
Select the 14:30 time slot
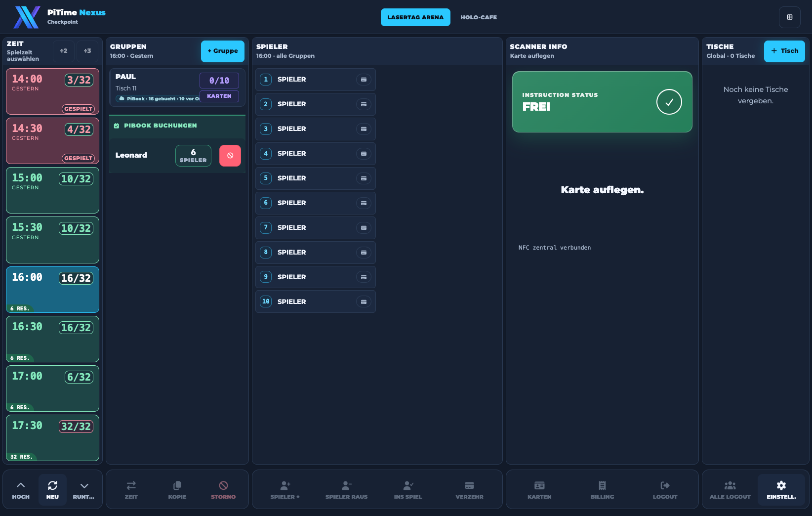pos(52,141)
